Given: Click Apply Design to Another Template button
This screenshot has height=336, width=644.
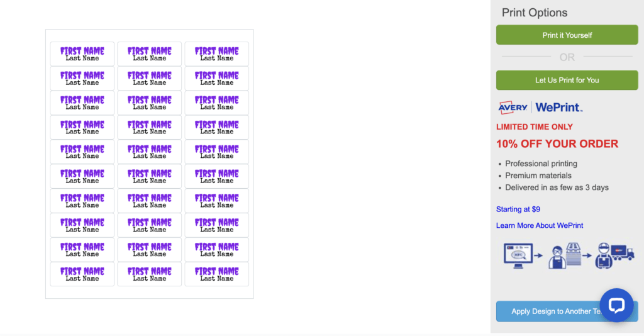Looking at the screenshot, I should click(547, 311).
